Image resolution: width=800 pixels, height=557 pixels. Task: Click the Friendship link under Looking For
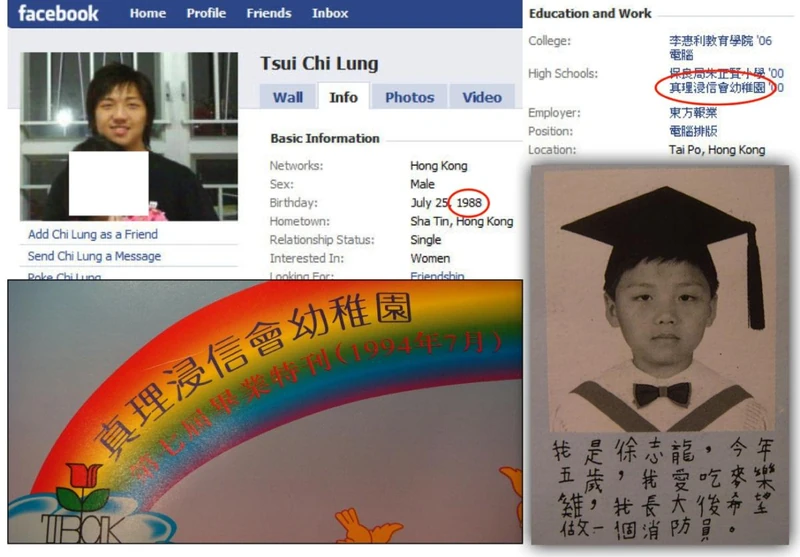pyautogui.click(x=437, y=276)
